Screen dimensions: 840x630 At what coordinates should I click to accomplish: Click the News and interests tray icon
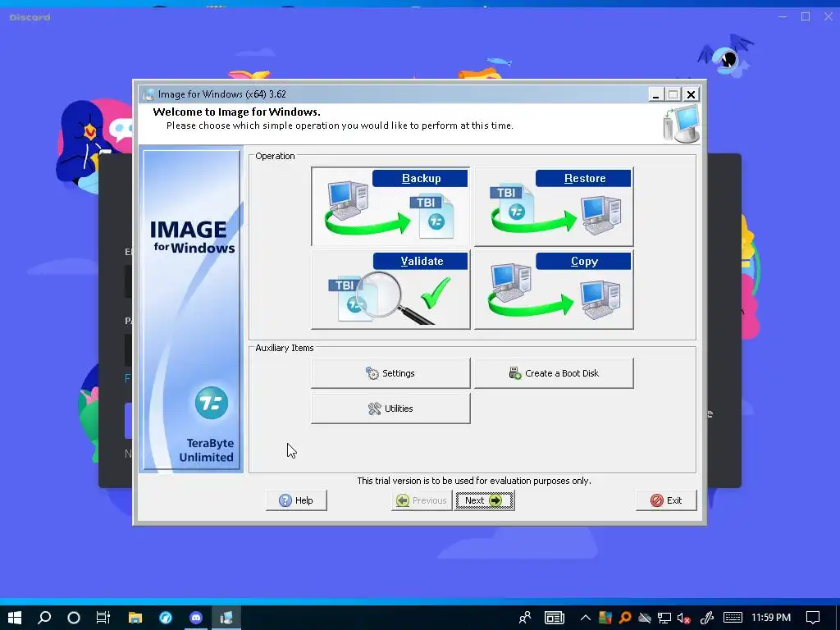[x=555, y=618]
